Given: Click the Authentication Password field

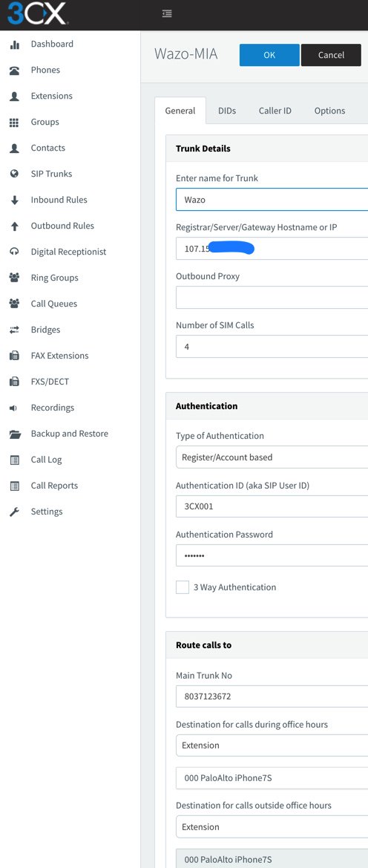Looking at the screenshot, I should click(x=272, y=555).
